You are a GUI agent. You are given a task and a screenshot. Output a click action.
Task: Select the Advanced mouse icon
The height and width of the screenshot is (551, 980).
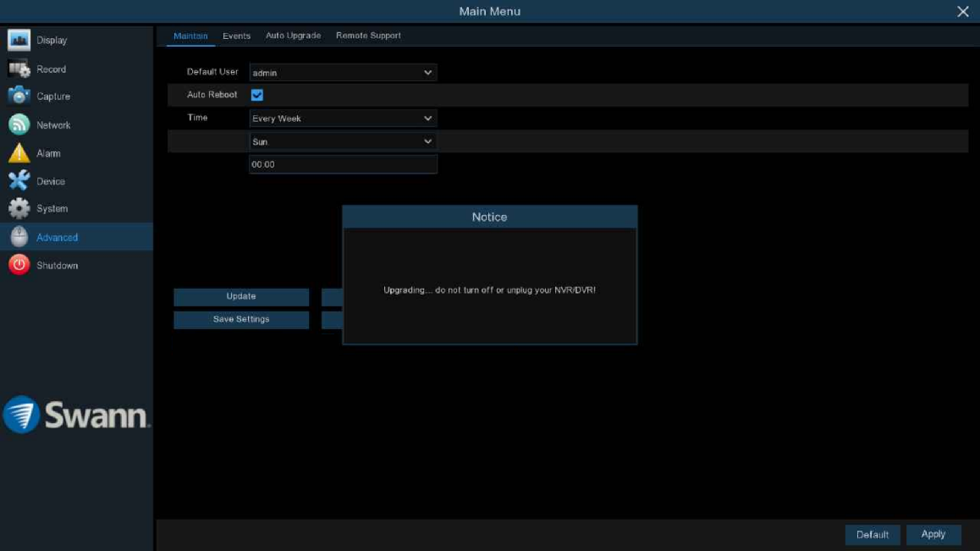(19, 236)
